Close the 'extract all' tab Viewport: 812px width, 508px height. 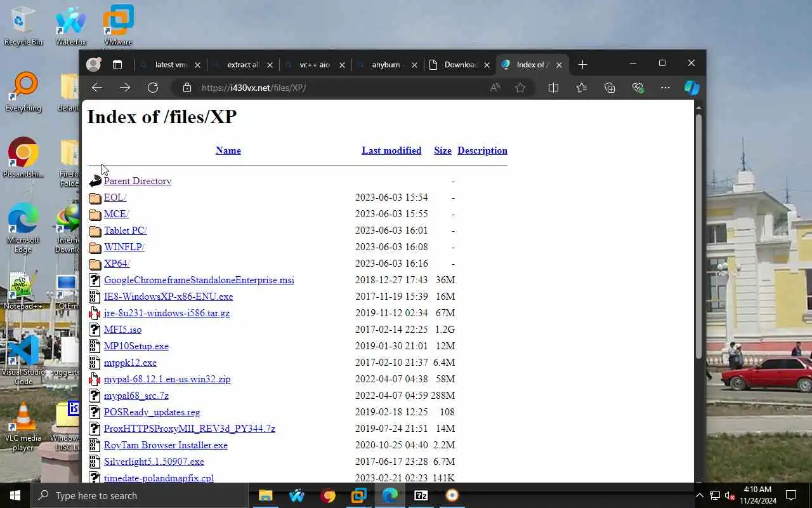[x=270, y=65]
